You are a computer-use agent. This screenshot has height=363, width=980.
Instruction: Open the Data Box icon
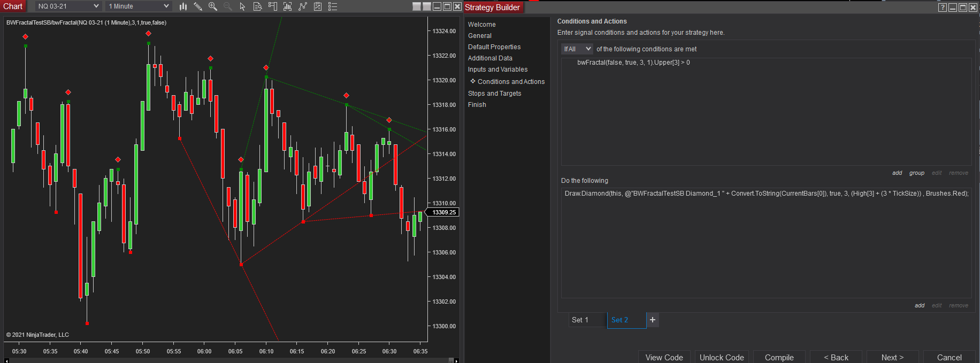(x=257, y=6)
